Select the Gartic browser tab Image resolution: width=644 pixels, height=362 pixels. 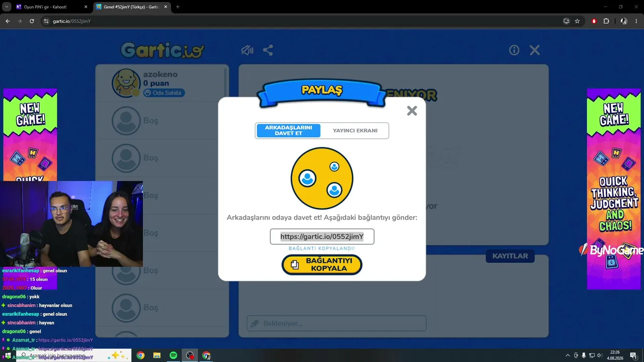point(132,7)
